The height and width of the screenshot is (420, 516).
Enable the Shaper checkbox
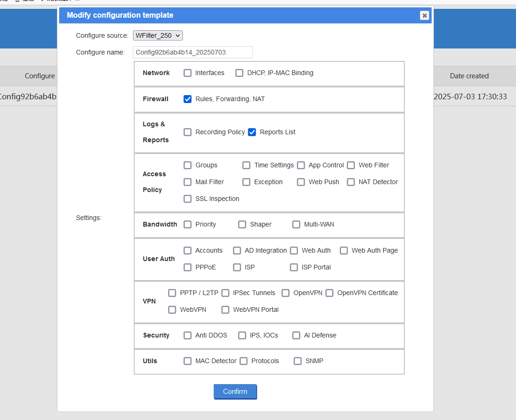(242, 224)
